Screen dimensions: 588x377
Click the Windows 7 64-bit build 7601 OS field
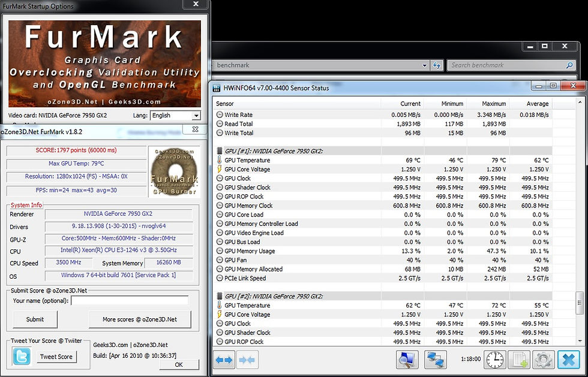point(119,276)
